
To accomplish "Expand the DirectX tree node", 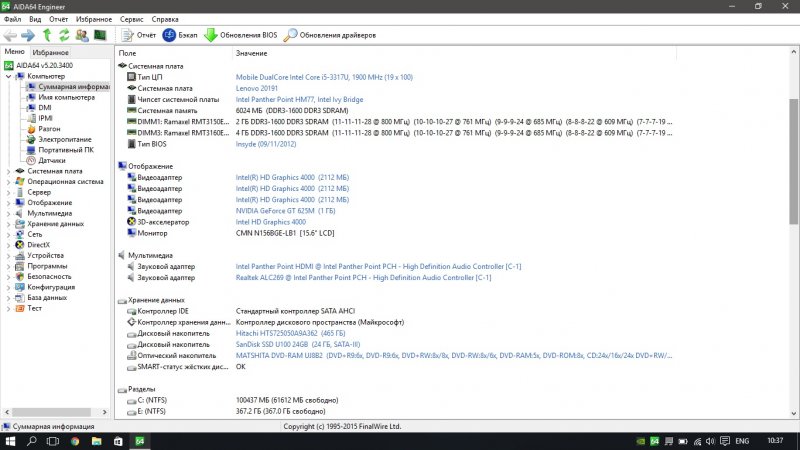I will (8, 244).
